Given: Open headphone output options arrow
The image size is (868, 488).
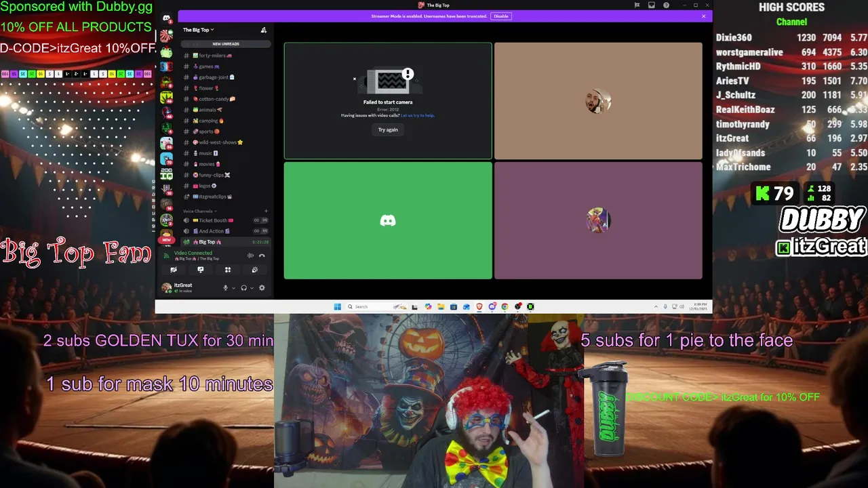Looking at the screenshot, I should [x=252, y=288].
